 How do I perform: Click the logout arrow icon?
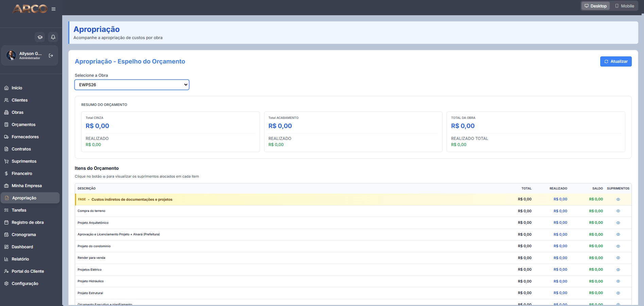coord(51,55)
